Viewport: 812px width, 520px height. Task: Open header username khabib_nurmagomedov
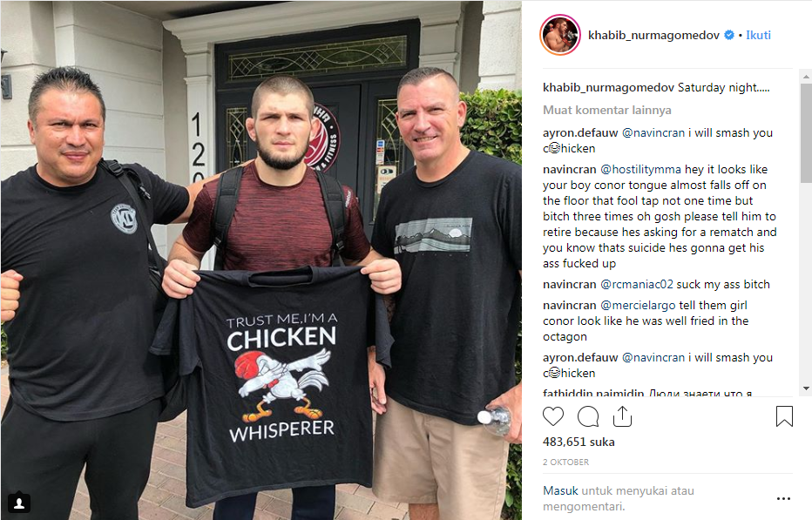click(x=653, y=35)
